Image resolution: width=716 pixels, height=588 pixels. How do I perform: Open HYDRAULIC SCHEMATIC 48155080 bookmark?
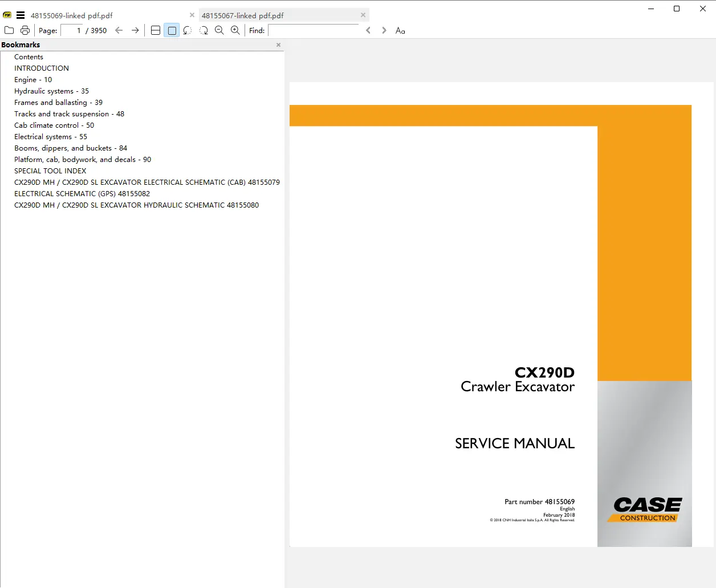136,205
